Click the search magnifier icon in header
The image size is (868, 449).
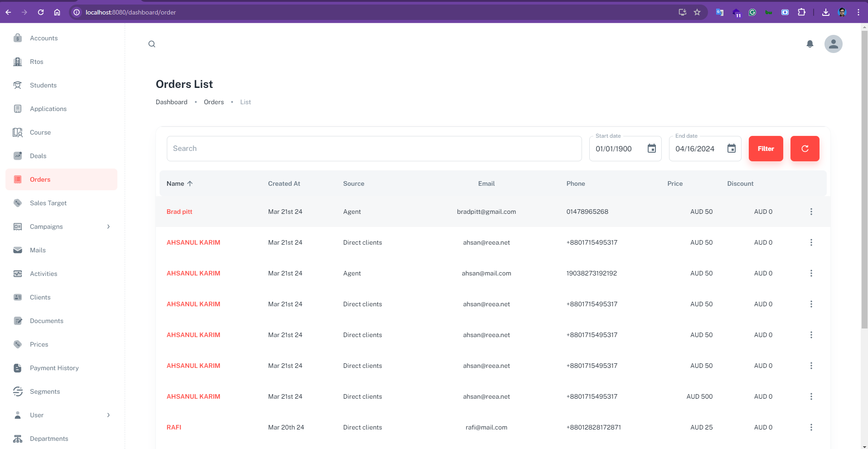coord(152,44)
